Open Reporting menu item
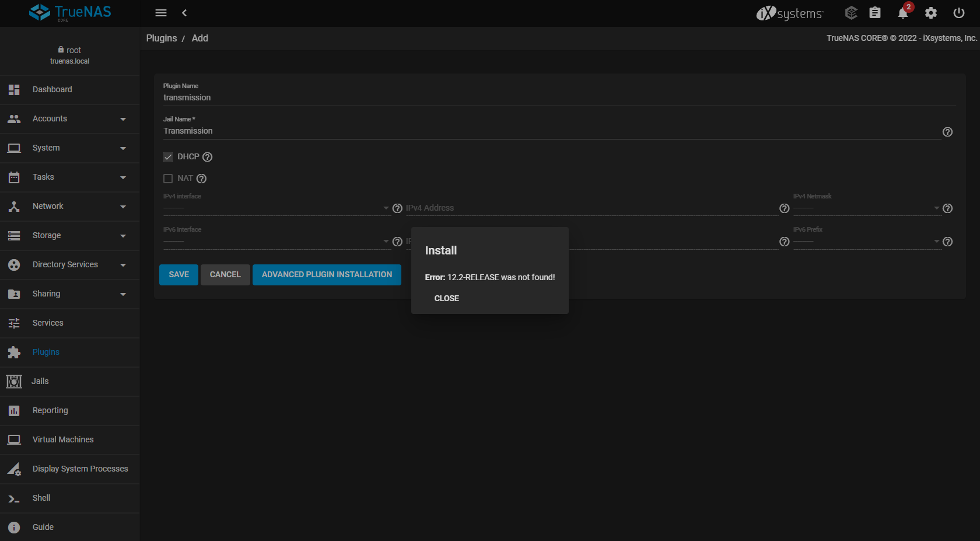Image resolution: width=980 pixels, height=541 pixels. click(x=70, y=411)
